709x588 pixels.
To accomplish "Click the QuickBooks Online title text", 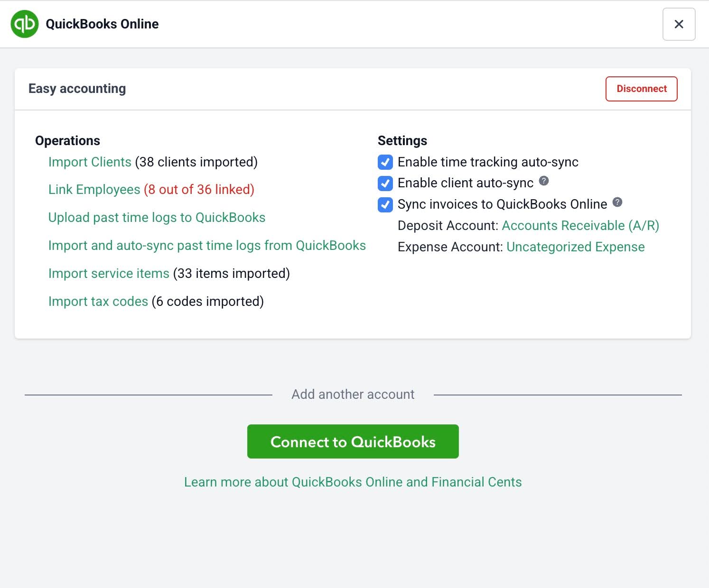I will pyautogui.click(x=102, y=24).
